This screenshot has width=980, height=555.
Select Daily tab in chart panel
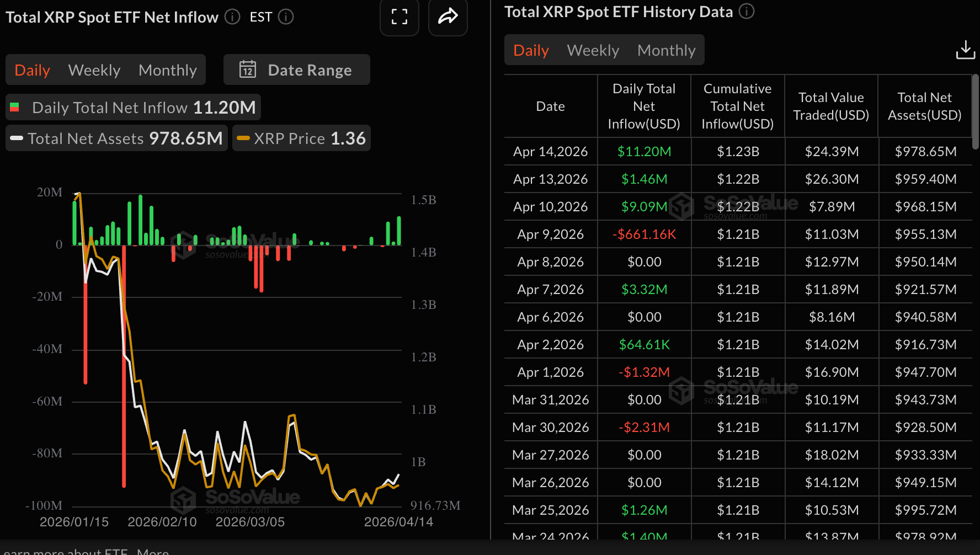(33, 70)
